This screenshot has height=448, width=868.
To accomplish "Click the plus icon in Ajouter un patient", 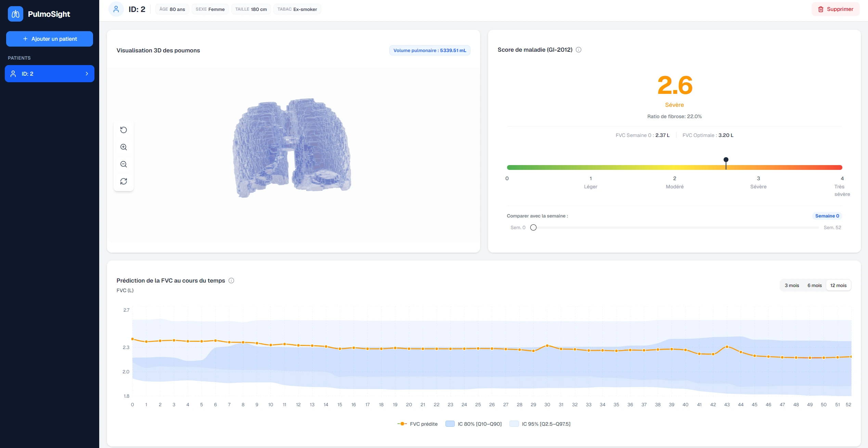I will click(25, 39).
